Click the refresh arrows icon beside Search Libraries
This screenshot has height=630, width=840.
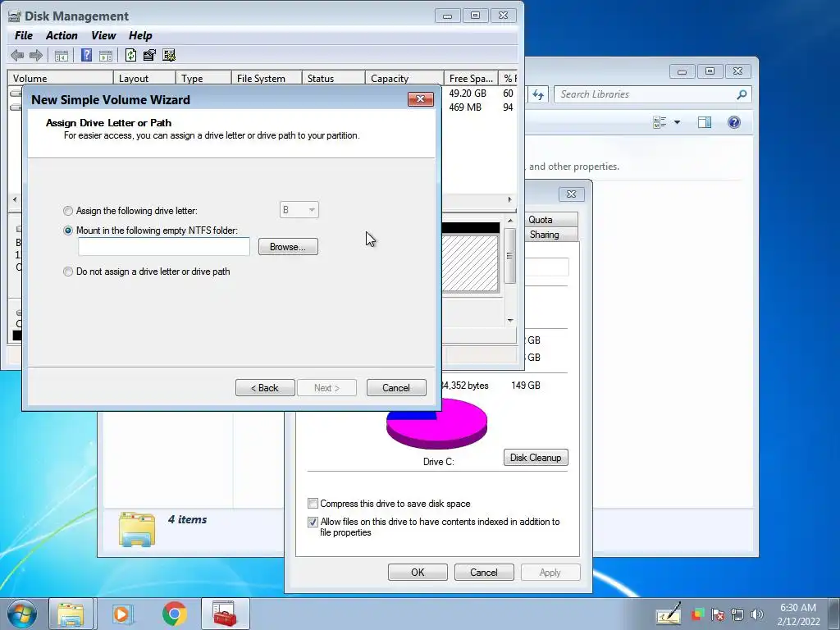(x=538, y=95)
